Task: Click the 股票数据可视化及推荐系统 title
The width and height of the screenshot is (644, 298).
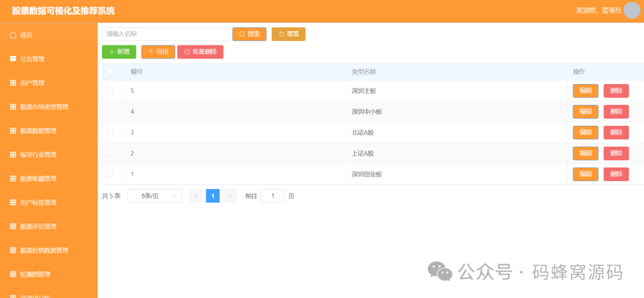Action: [64, 11]
